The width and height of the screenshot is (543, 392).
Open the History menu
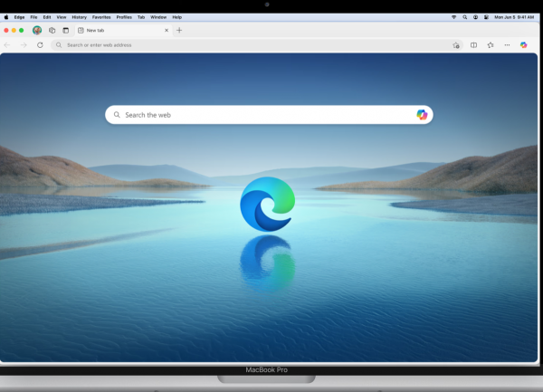point(80,17)
